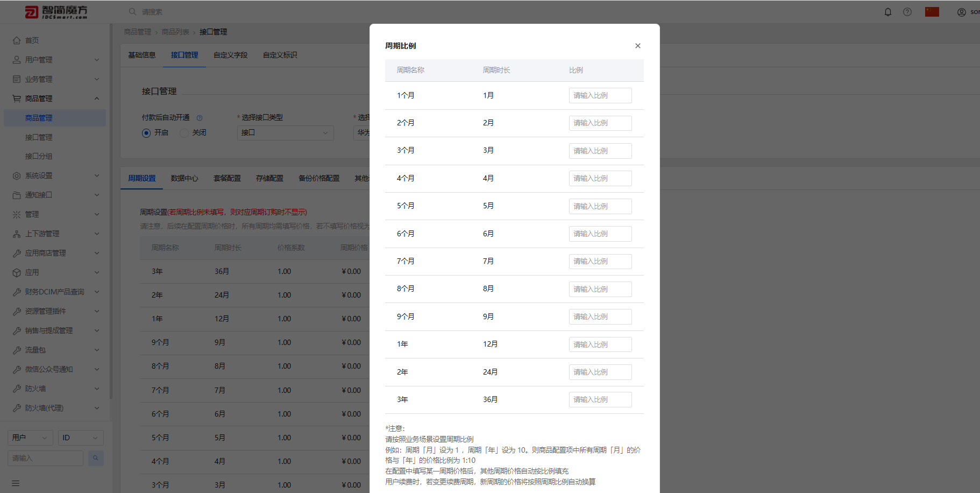Click the blue sidebar search button

point(96,458)
